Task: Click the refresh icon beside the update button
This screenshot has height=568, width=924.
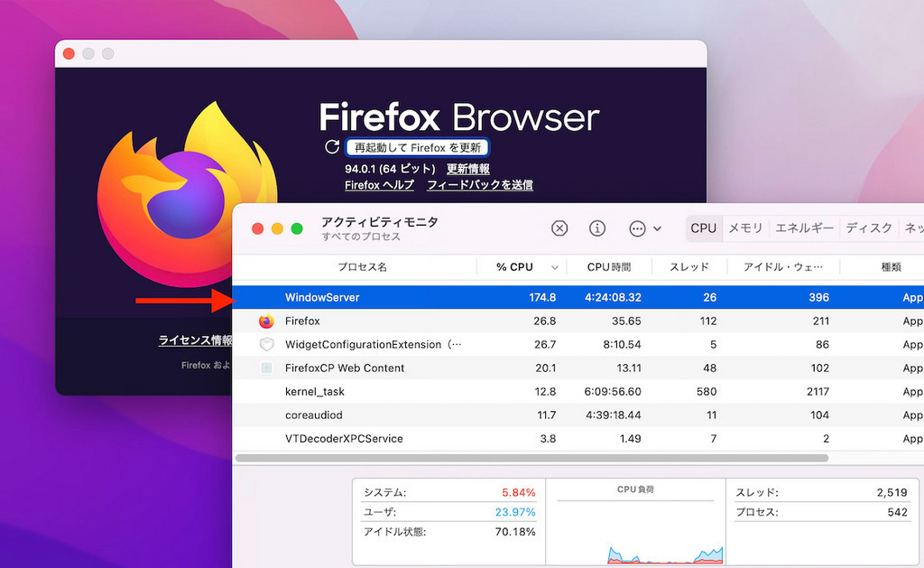Action: click(x=332, y=147)
